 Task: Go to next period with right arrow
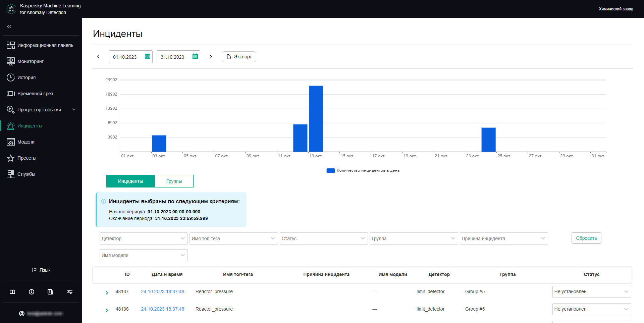point(211,57)
